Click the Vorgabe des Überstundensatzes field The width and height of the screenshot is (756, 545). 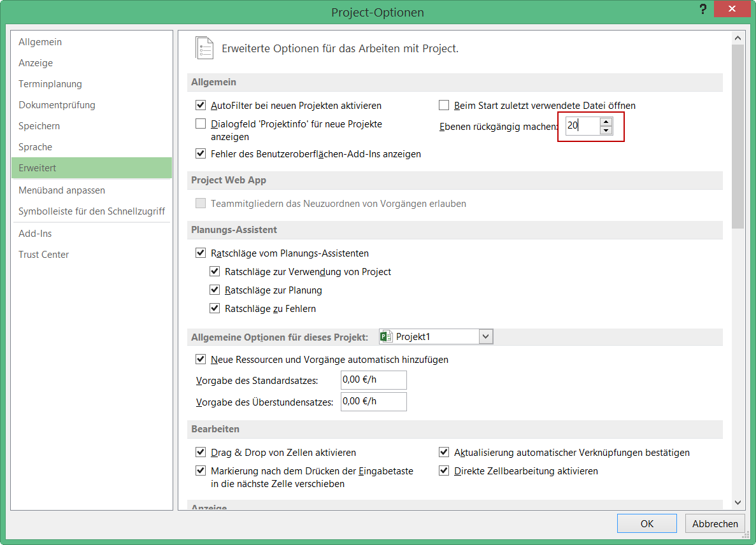click(373, 401)
